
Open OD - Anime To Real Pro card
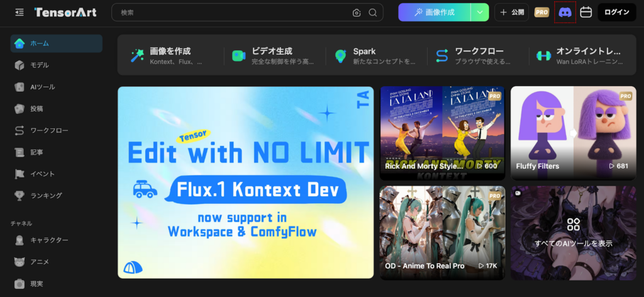click(x=442, y=233)
